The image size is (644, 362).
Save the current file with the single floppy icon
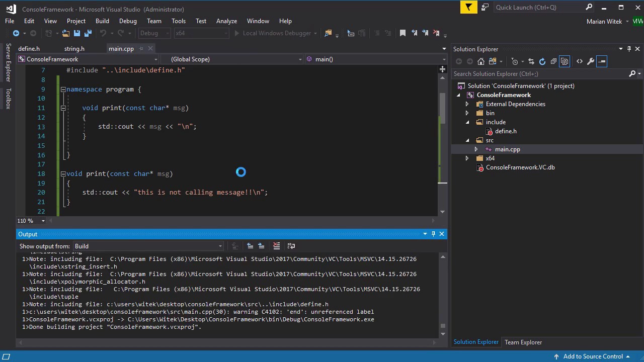[77, 33]
